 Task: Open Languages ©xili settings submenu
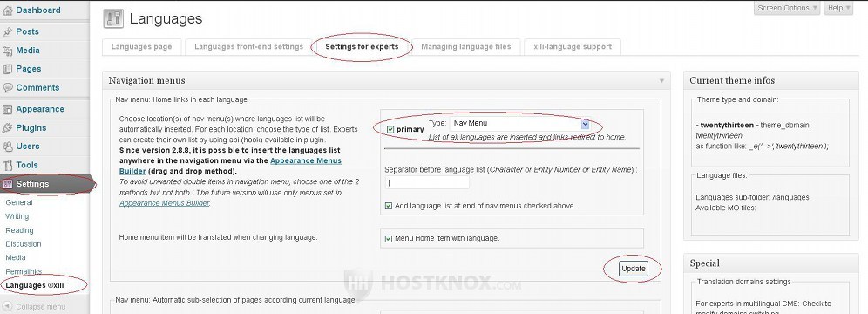pyautogui.click(x=36, y=285)
